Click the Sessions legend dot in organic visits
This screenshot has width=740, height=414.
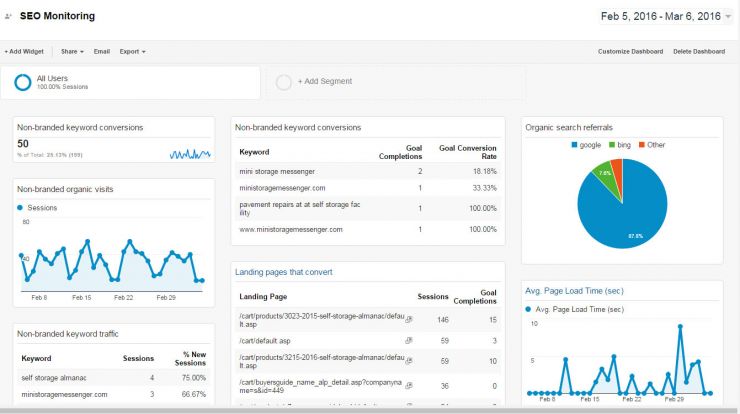(20, 208)
